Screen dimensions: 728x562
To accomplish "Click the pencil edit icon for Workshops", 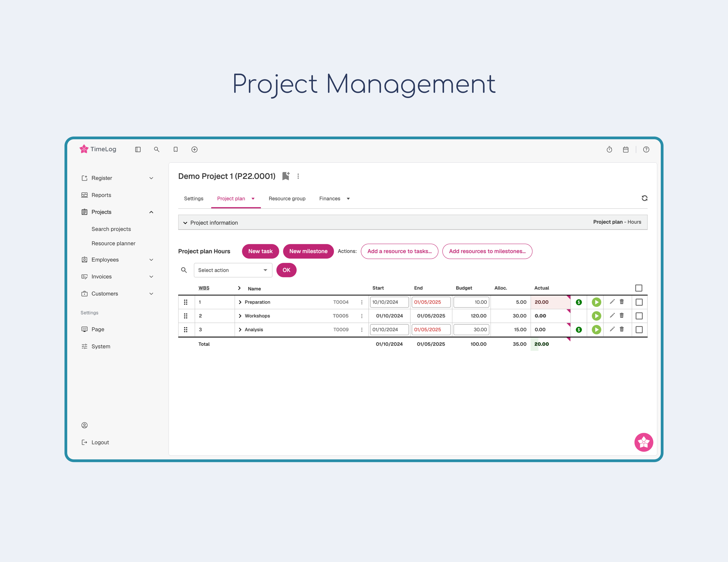I will coord(612,315).
